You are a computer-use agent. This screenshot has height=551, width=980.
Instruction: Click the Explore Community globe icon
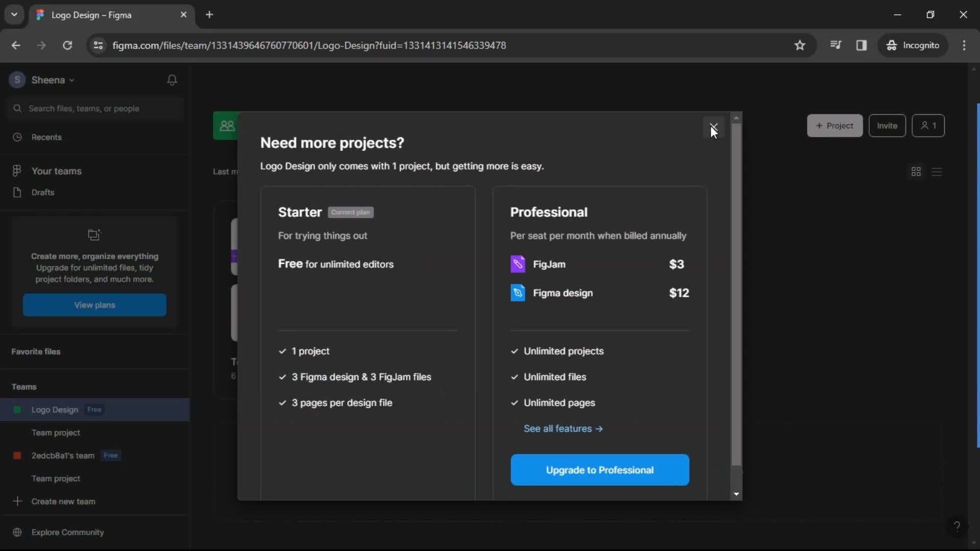point(17,532)
